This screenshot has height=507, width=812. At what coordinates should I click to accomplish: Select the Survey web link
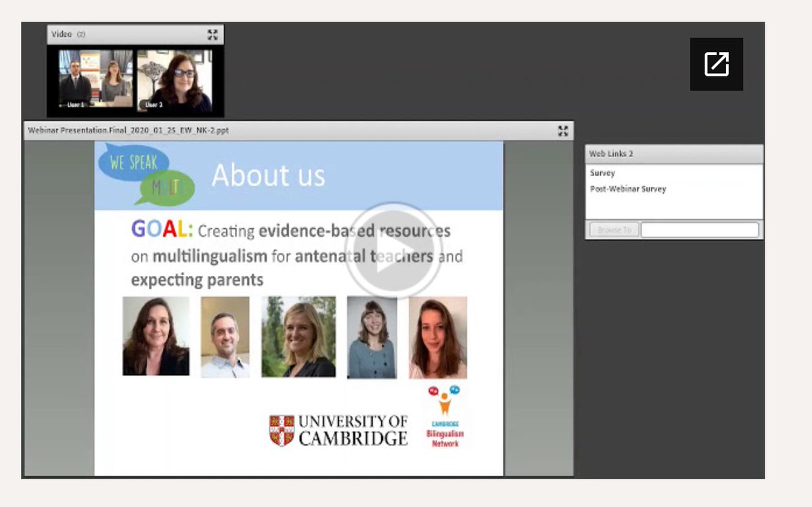[x=602, y=173]
